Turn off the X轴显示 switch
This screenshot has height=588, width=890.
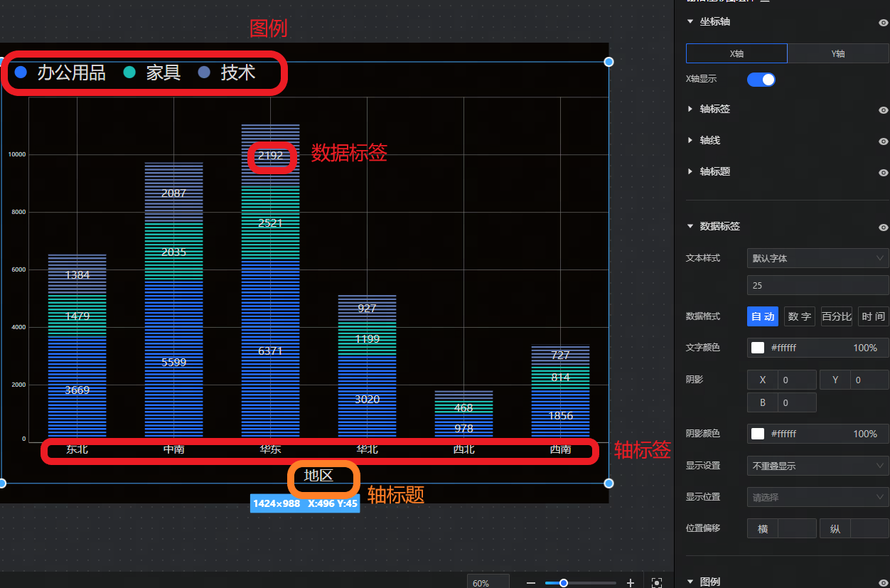[761, 80]
